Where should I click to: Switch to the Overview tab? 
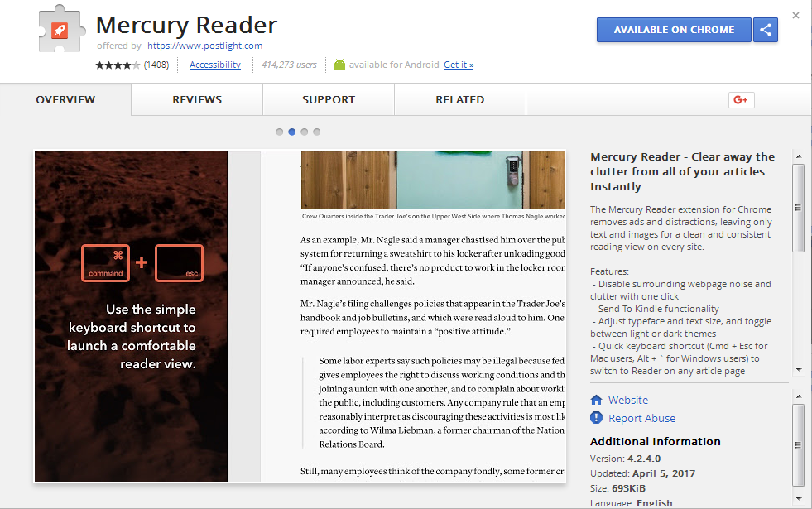[x=65, y=99]
